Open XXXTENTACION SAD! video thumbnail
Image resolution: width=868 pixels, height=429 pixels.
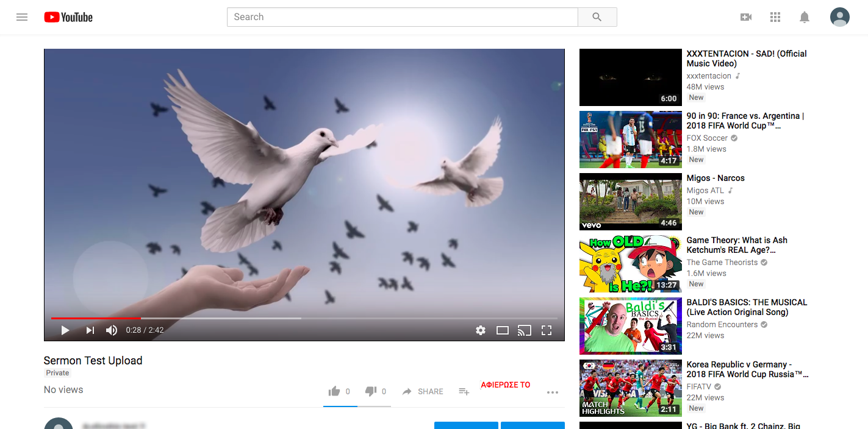(x=631, y=77)
